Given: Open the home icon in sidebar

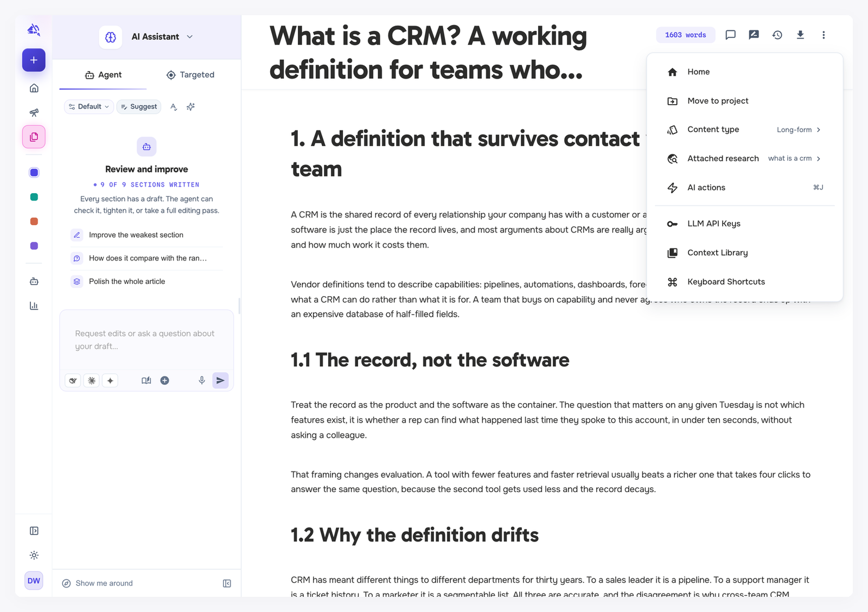Looking at the screenshot, I should 34,88.
